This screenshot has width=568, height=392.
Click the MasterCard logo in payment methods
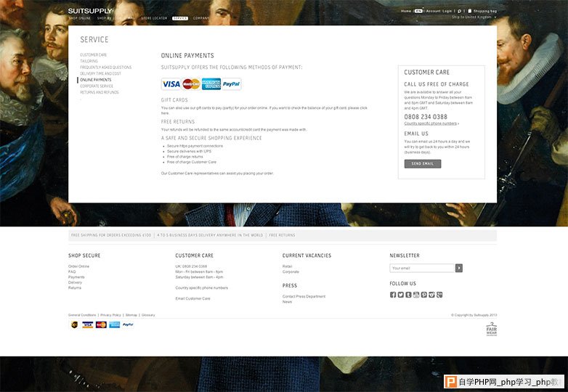click(191, 84)
